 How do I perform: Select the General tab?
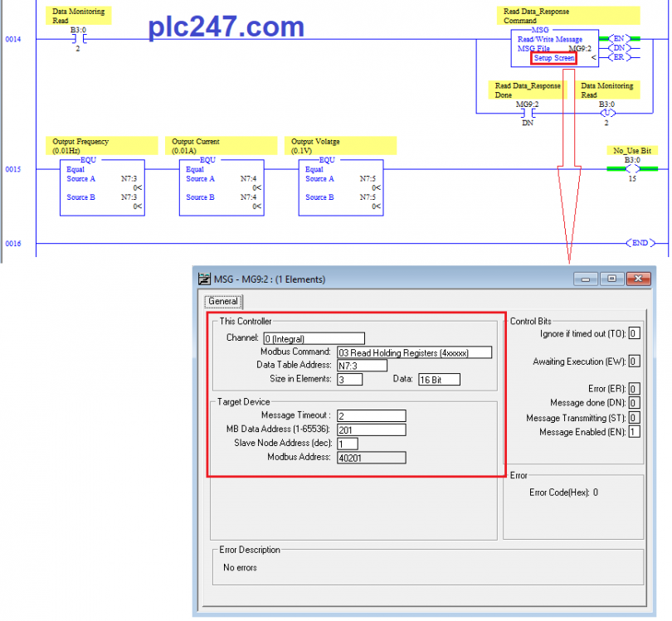pyautogui.click(x=223, y=301)
